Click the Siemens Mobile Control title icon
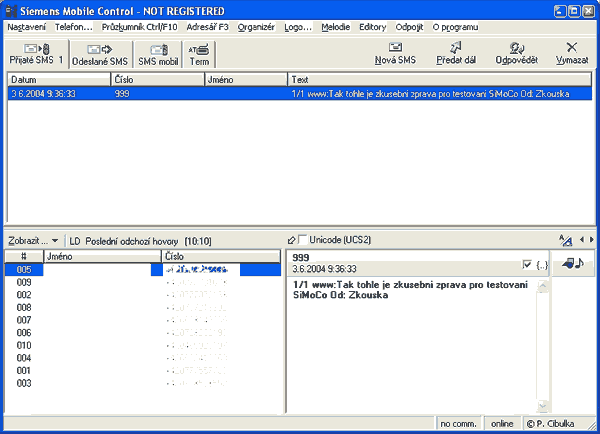This screenshot has width=600, height=434. coord(11,11)
